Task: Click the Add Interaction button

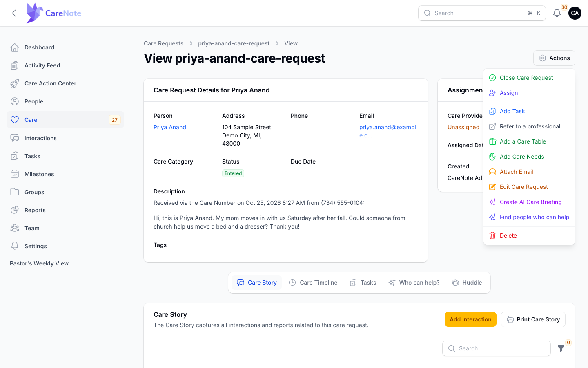Action: [x=470, y=319]
